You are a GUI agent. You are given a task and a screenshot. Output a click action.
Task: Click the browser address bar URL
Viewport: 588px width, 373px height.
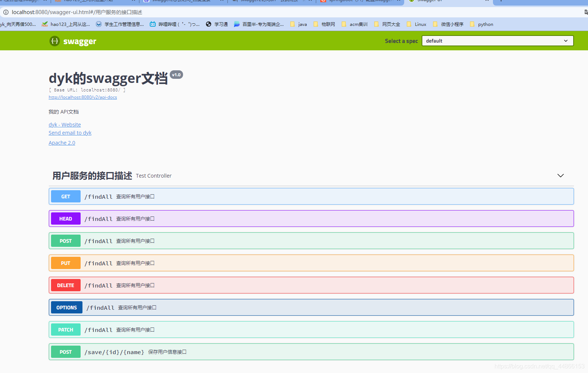click(77, 12)
